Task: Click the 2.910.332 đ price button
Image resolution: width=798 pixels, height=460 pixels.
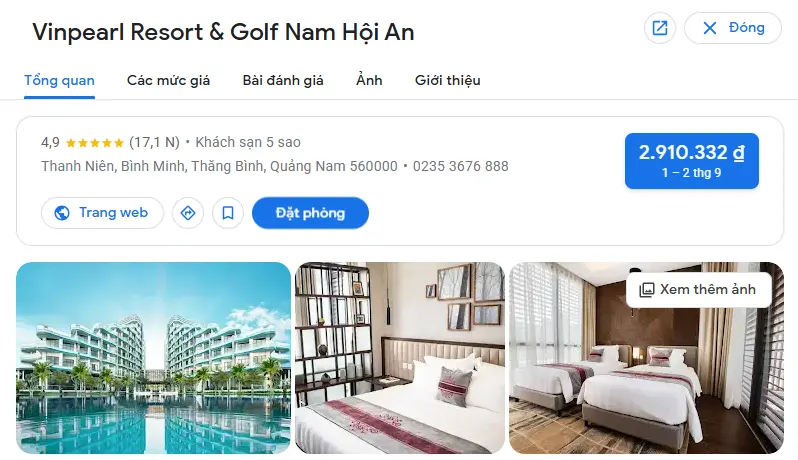Action: click(x=692, y=161)
